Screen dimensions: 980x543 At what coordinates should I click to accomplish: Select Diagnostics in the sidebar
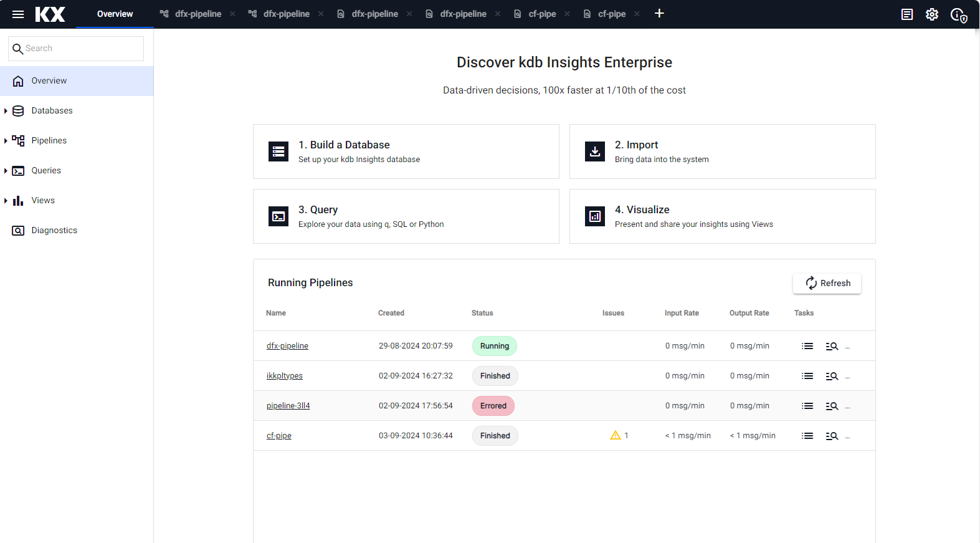(x=77, y=231)
